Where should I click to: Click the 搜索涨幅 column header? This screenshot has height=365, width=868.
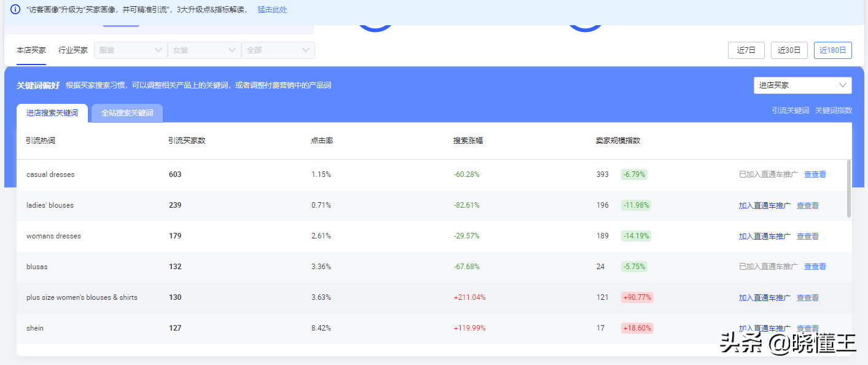click(x=468, y=141)
